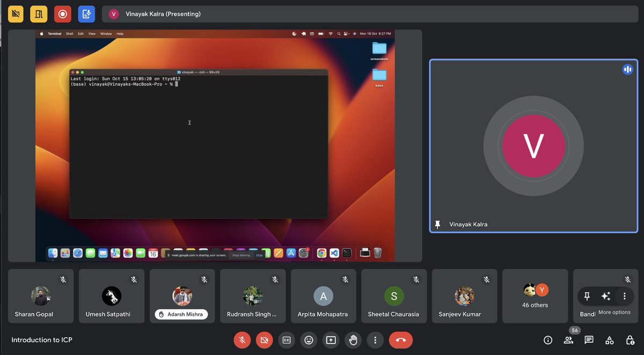644x355 pixels.
Task: Turn on closed captions
Action: (x=286, y=340)
